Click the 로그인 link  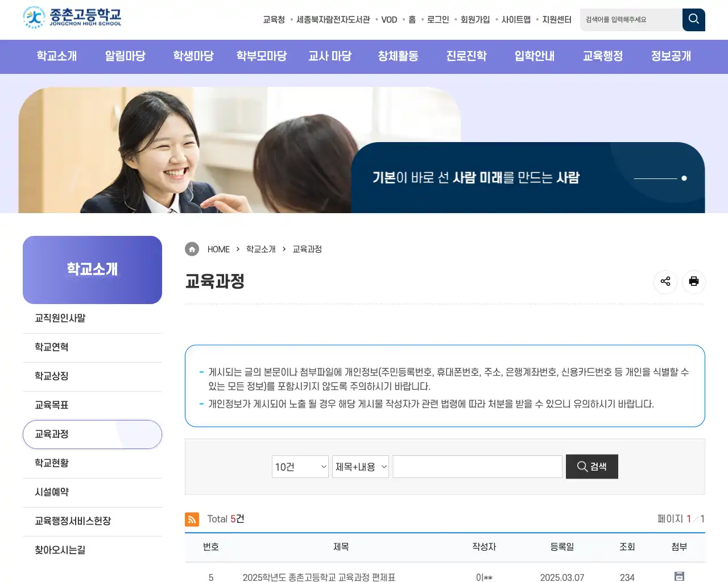point(438,19)
